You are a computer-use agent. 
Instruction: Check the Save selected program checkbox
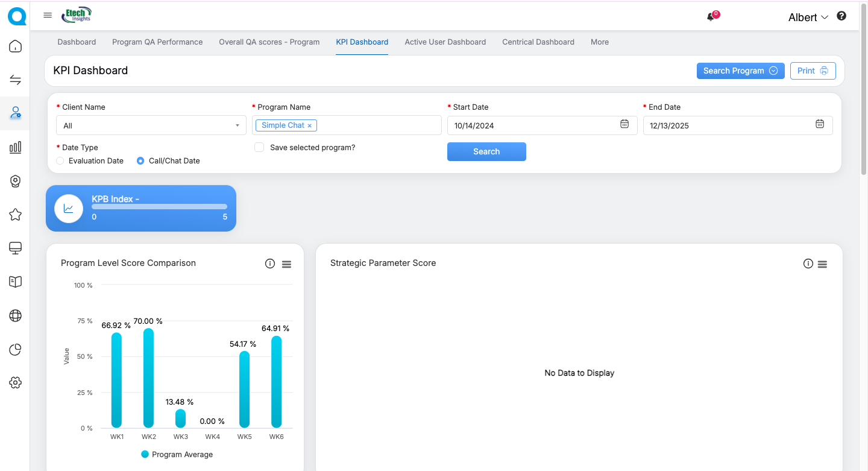[259, 148]
